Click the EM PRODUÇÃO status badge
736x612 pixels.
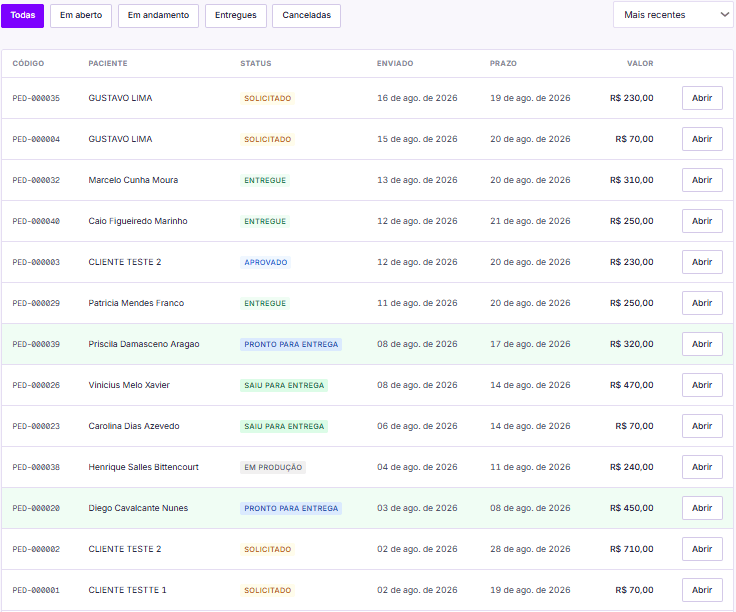(273, 467)
